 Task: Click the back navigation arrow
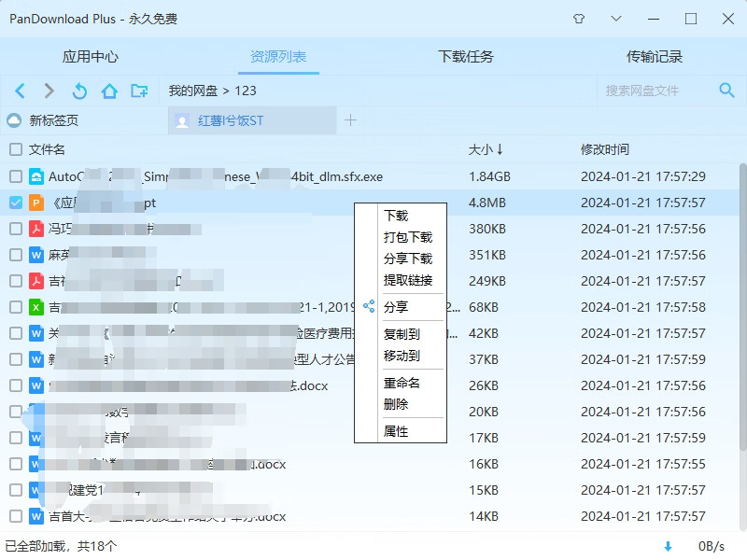(x=21, y=91)
